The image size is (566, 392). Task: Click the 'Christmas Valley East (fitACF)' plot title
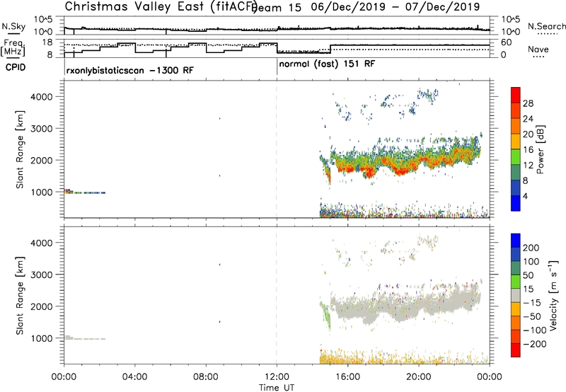coord(161,6)
